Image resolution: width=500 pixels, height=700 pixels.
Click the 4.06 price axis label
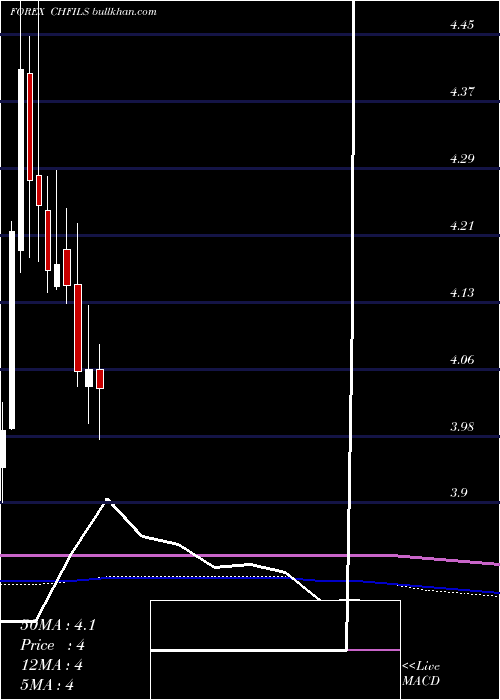(x=462, y=360)
